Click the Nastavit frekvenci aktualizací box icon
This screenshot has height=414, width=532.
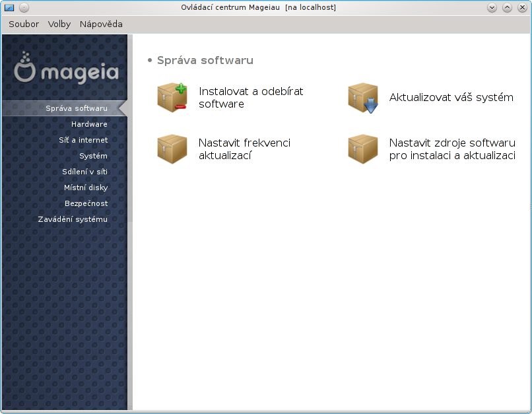[172, 149]
